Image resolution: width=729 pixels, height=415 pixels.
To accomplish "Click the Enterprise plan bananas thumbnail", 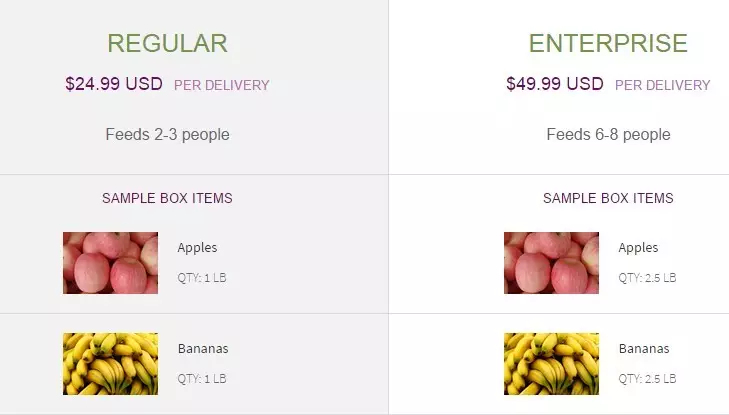I will 551,364.
